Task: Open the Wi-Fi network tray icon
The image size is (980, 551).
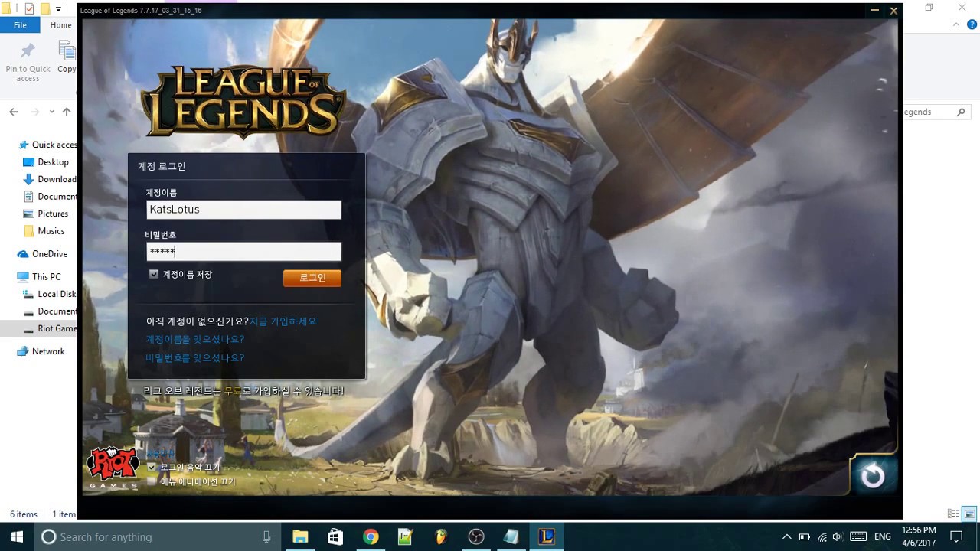Action: pyautogui.click(x=822, y=537)
